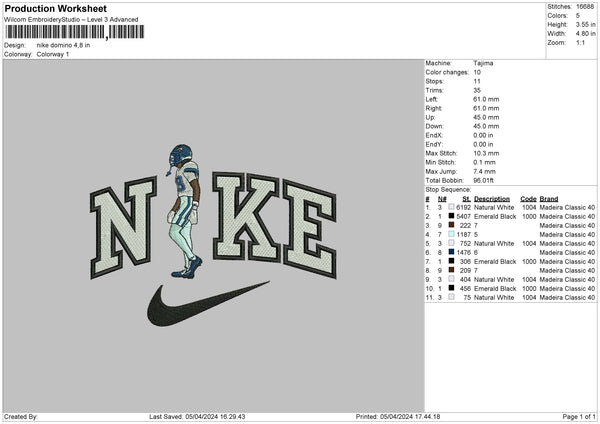Click the 'Colorway 1' value

(53, 54)
